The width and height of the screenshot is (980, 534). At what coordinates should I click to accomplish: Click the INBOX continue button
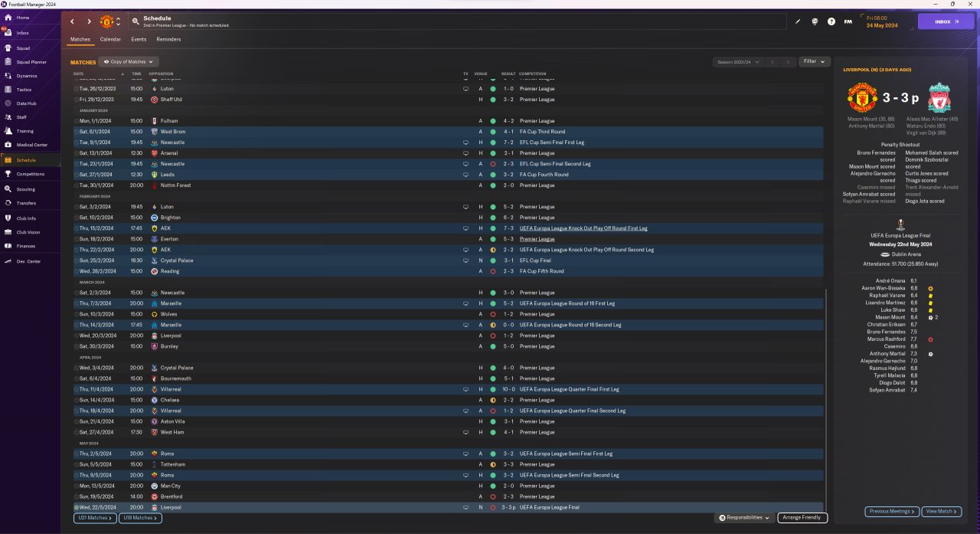[x=946, y=21]
